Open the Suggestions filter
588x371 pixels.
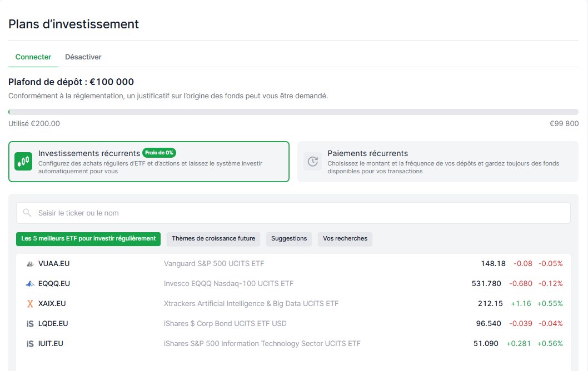pyautogui.click(x=289, y=239)
